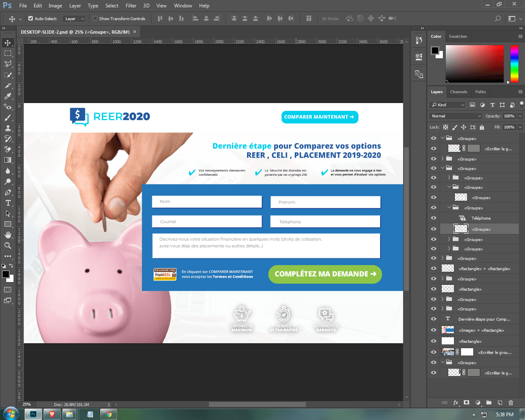The height and width of the screenshot is (420, 525).
Task: Open the Kind filter dropdown
Action: (447, 105)
